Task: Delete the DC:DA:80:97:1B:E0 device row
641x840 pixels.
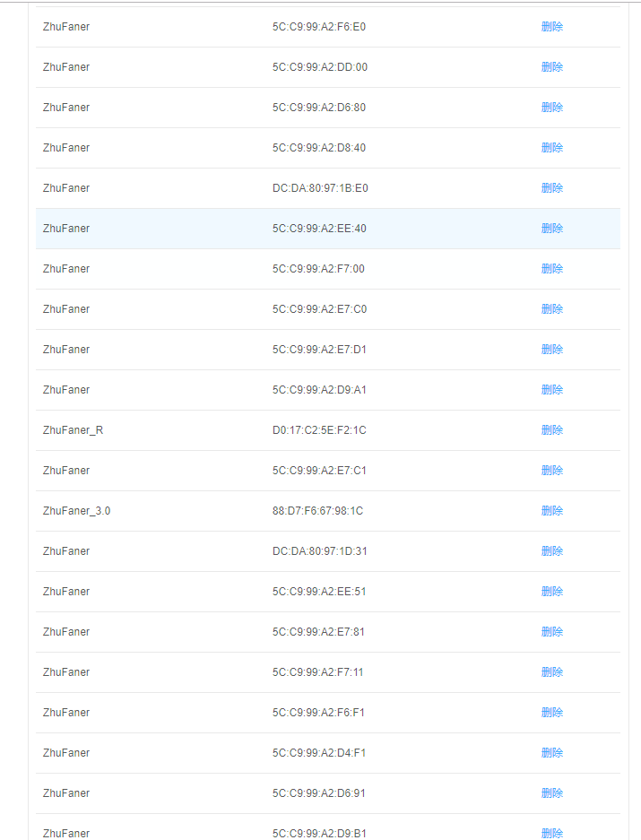Action: coord(552,188)
